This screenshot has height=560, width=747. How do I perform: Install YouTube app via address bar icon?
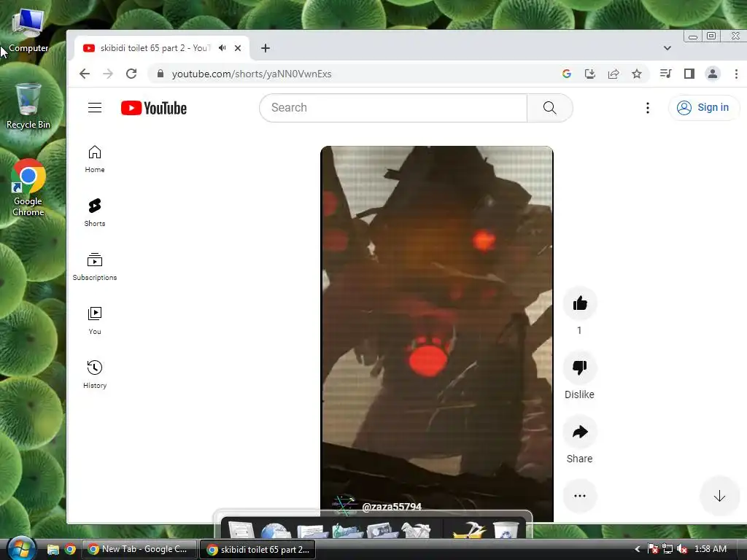tap(589, 74)
